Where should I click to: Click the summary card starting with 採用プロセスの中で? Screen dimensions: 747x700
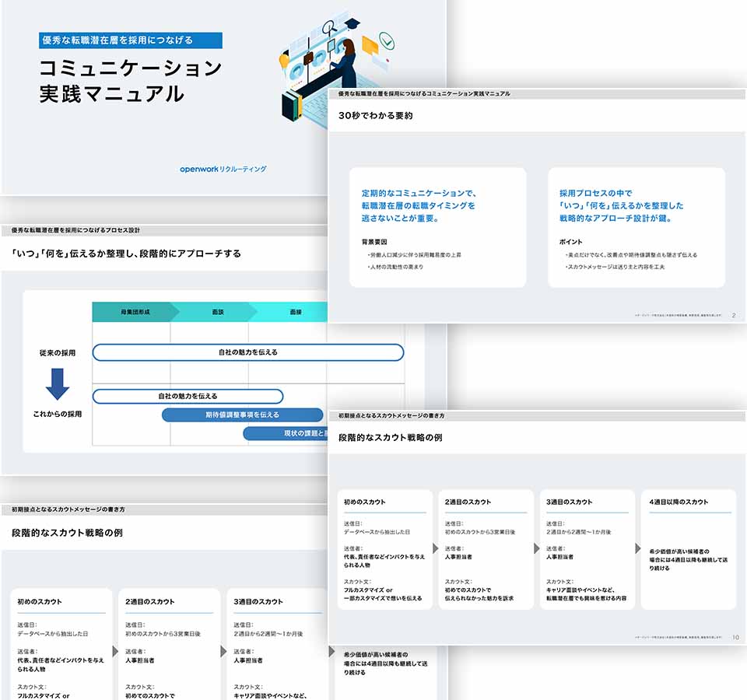coord(636,227)
